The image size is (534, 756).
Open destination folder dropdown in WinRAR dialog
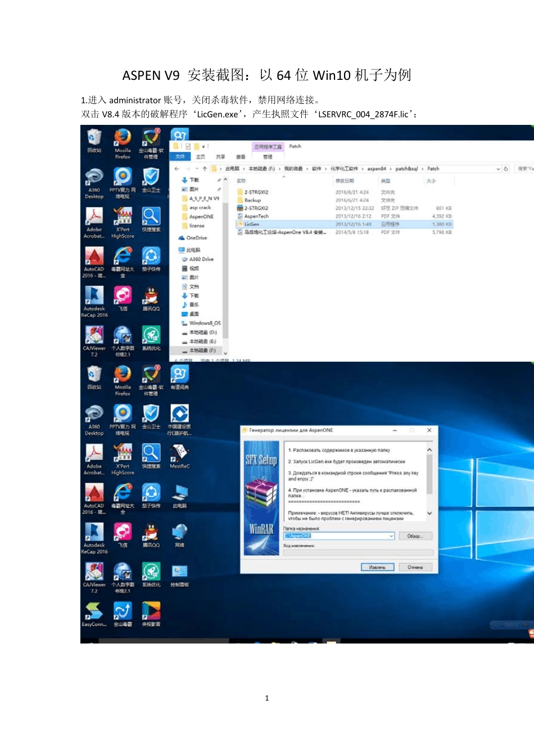[391, 536]
